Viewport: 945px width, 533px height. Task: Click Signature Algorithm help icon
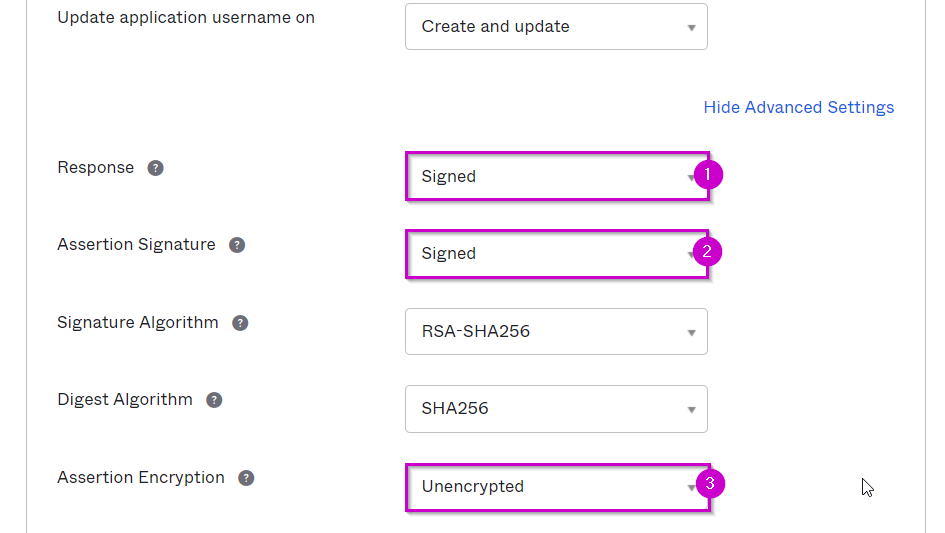click(240, 323)
